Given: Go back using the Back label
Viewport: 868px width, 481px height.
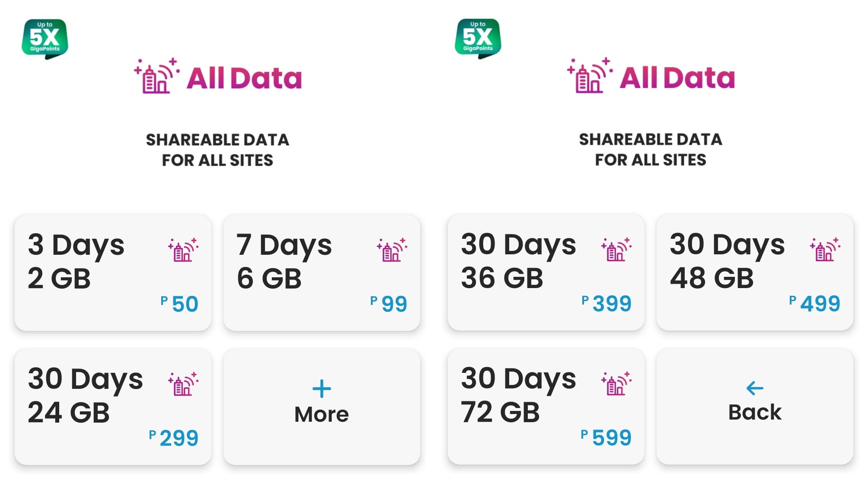Looking at the screenshot, I should click(x=755, y=412).
